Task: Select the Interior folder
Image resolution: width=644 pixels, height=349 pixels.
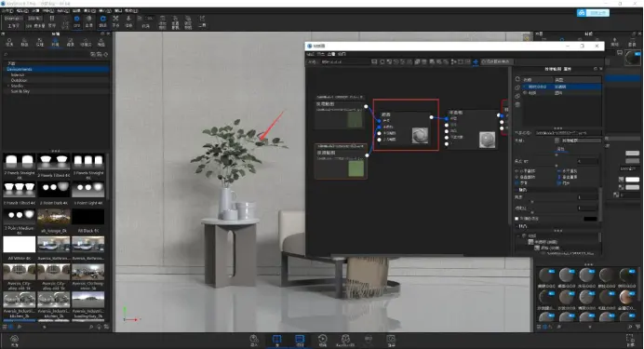Action: [x=18, y=74]
